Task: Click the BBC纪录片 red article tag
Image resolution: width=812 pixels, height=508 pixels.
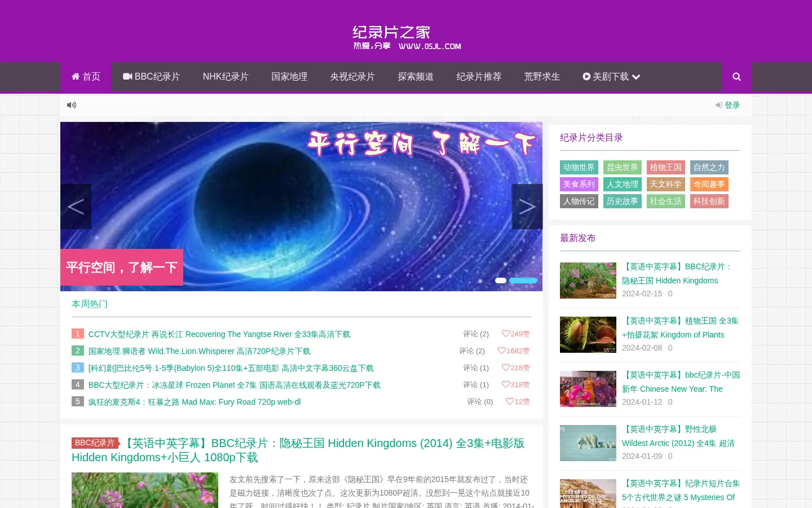Action: click(95, 443)
